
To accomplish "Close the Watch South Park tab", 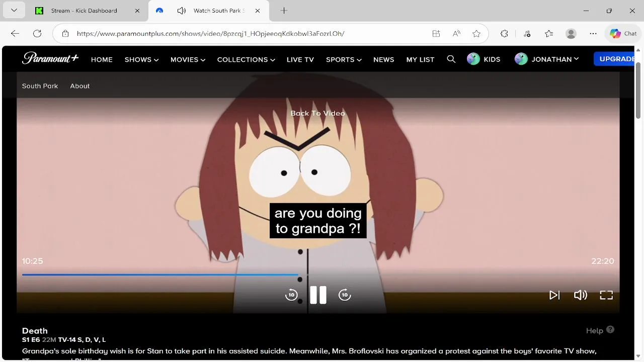I will click(258, 11).
